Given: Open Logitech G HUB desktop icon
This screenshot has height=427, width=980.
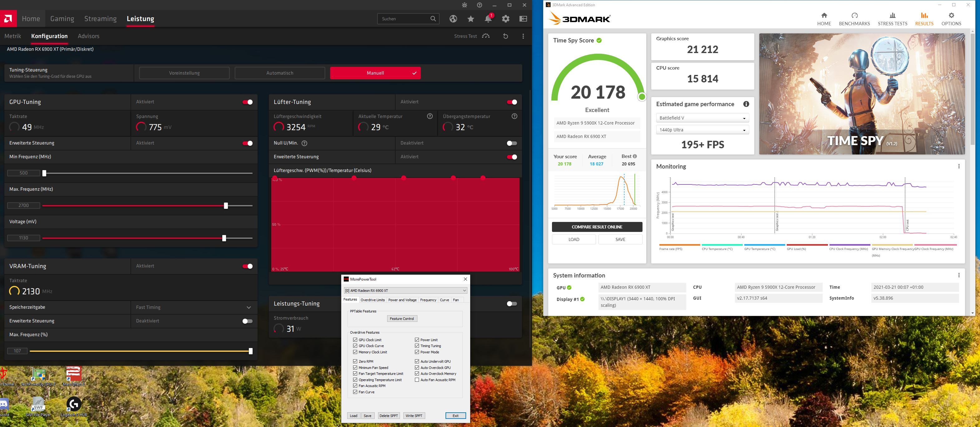Looking at the screenshot, I should [74, 407].
